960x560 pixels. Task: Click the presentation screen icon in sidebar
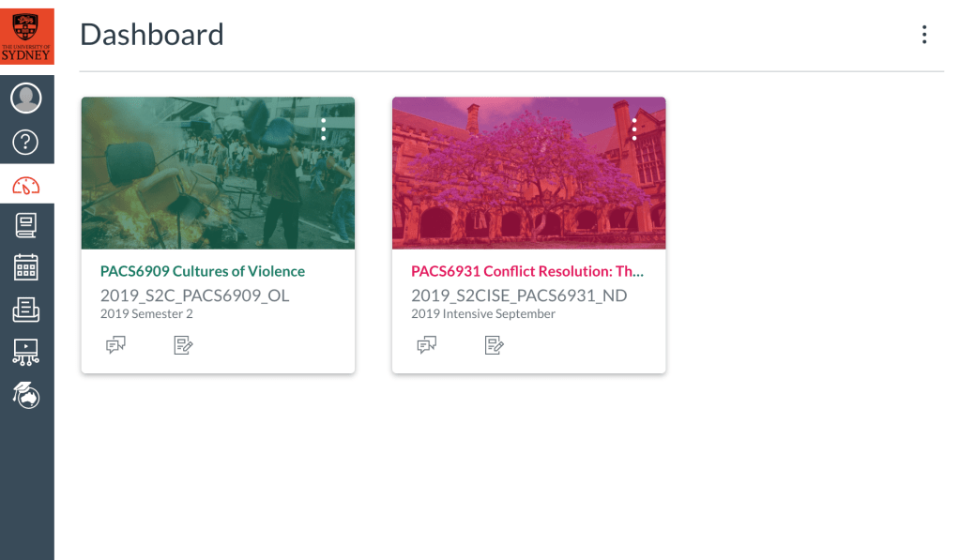click(x=26, y=352)
